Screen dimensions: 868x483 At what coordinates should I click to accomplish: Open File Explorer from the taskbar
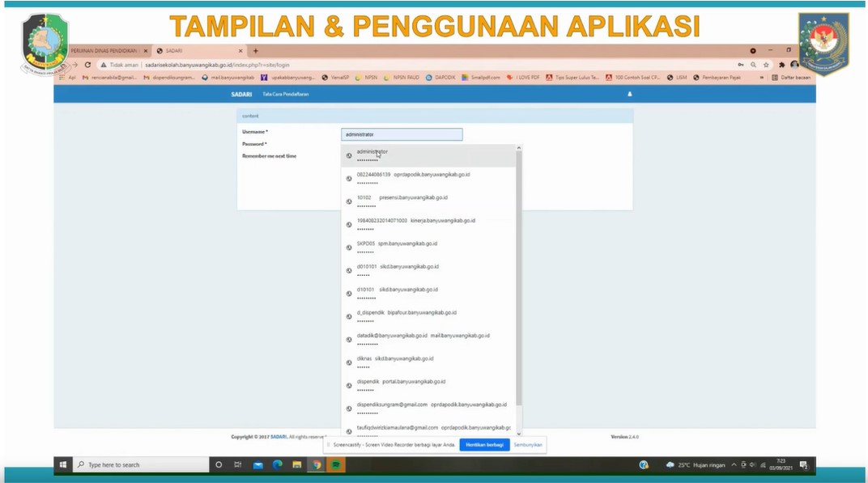pyautogui.click(x=297, y=465)
